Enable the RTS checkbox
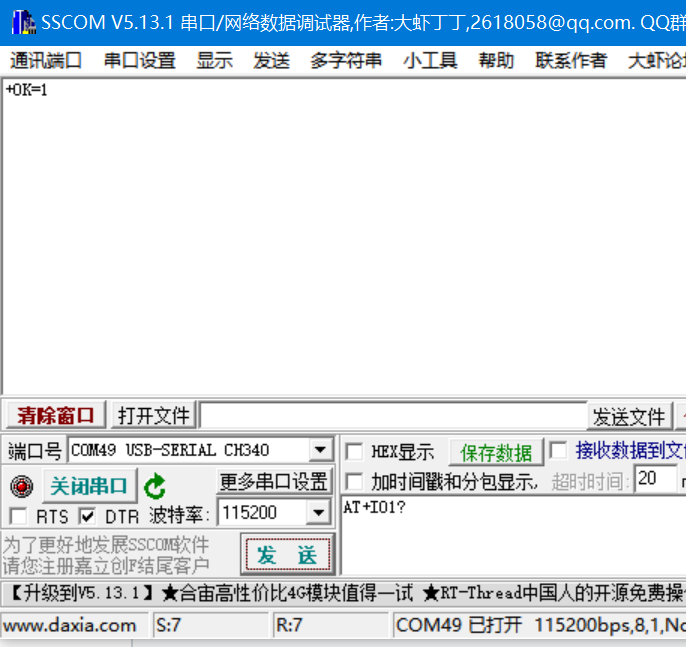The width and height of the screenshot is (686, 647). point(18,516)
